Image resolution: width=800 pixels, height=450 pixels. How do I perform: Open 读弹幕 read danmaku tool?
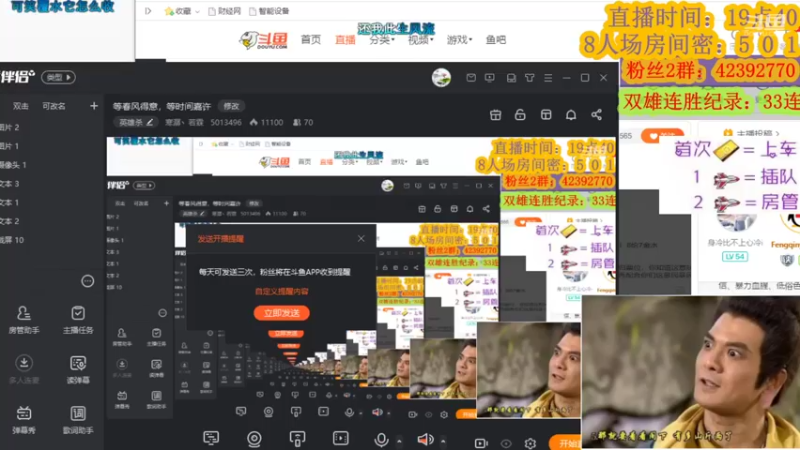78,370
